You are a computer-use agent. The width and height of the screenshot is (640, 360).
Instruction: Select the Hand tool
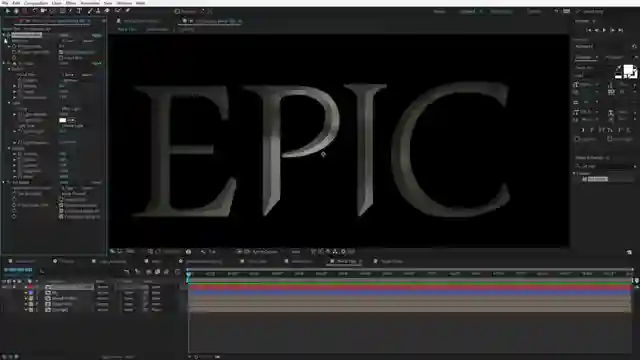16,11
